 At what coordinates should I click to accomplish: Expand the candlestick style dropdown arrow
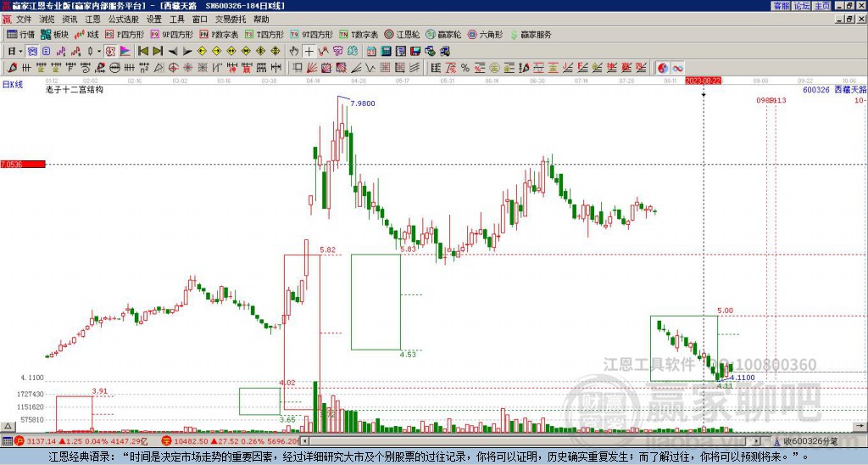[x=99, y=52]
